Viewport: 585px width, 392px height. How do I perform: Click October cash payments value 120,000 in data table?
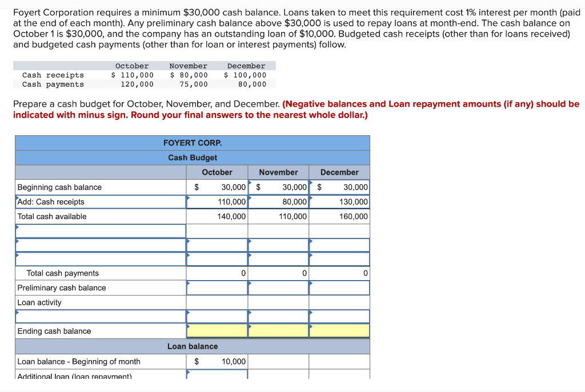click(137, 84)
